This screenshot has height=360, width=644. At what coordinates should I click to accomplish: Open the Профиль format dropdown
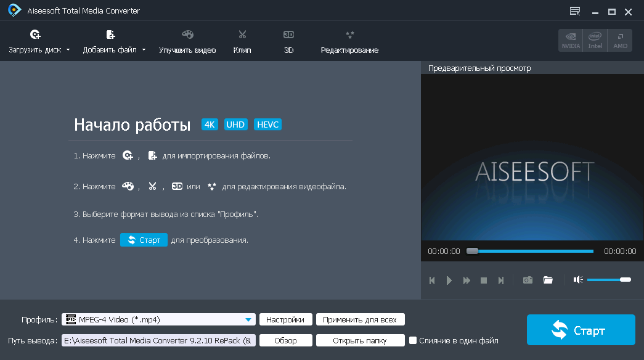[x=249, y=319]
